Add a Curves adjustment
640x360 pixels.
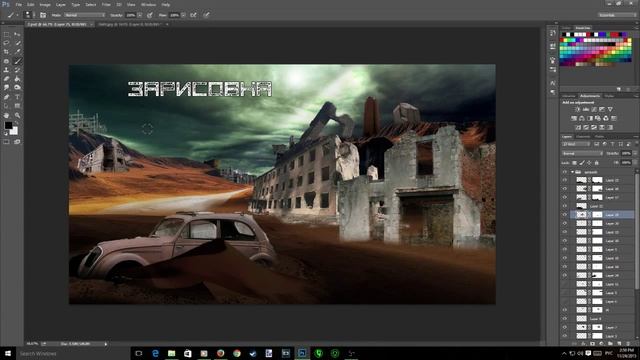click(x=594, y=109)
